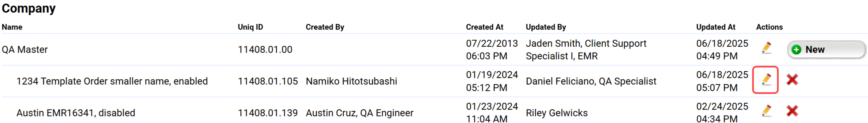868x123 pixels.
Task: Click the Updated By column header
Action: click(x=546, y=27)
